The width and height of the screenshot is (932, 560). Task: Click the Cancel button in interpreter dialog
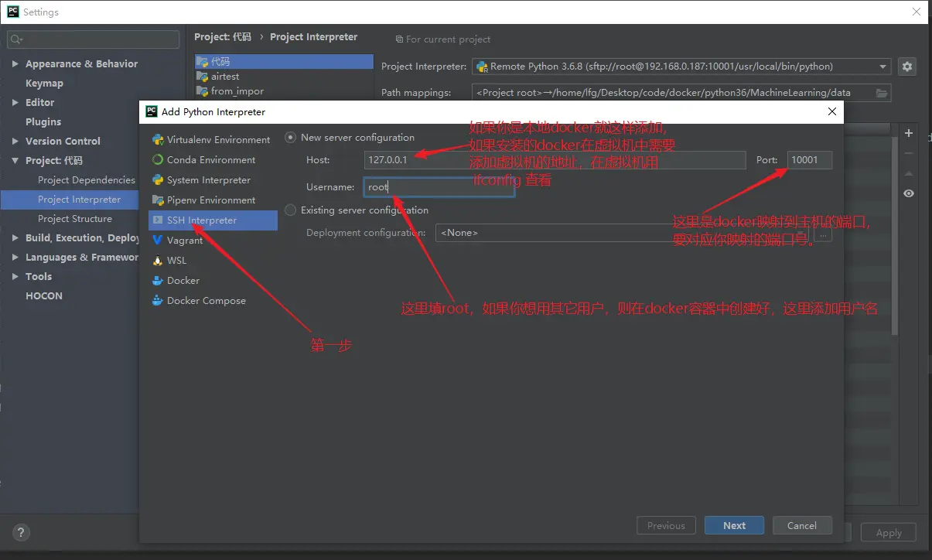tap(802, 526)
